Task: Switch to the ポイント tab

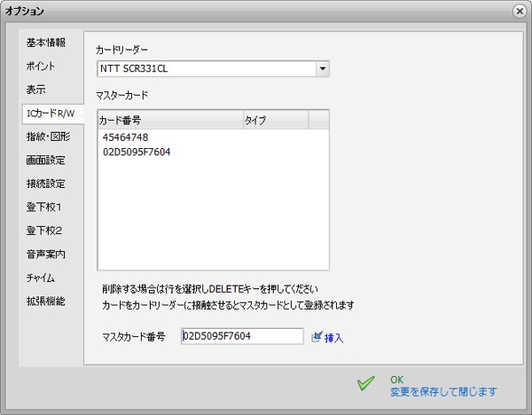Action: coord(41,67)
